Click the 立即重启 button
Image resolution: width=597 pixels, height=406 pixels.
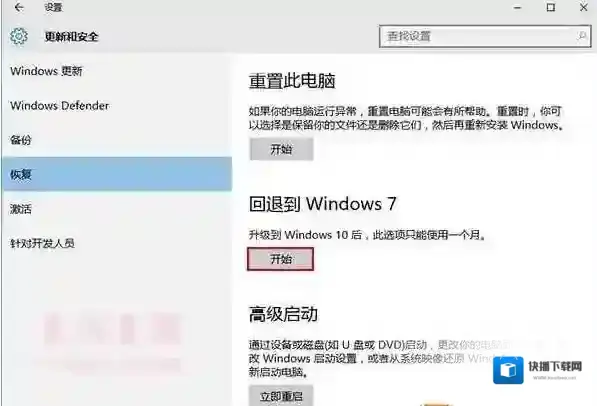coord(281,396)
